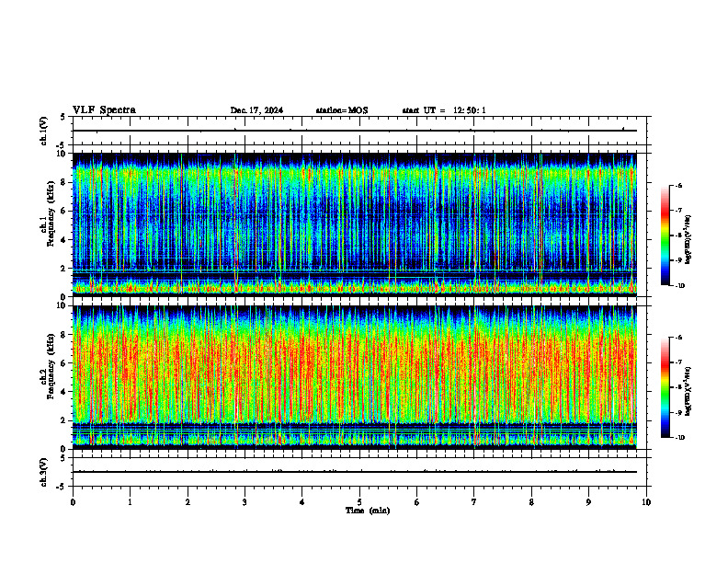Click the ch.1 color bar log(PSD) unit label
This screenshot has width=728, height=563.
(x=688, y=240)
